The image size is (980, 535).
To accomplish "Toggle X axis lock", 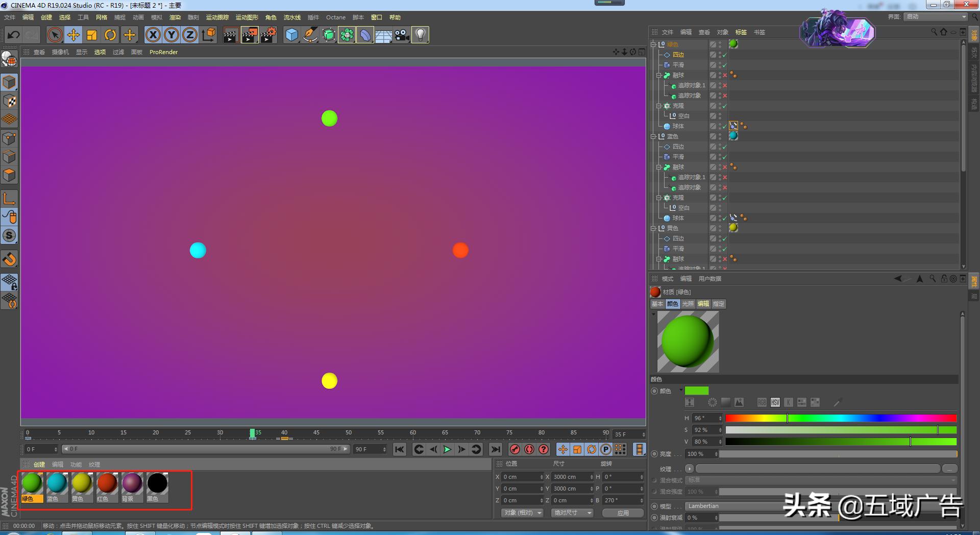I will coord(153,35).
